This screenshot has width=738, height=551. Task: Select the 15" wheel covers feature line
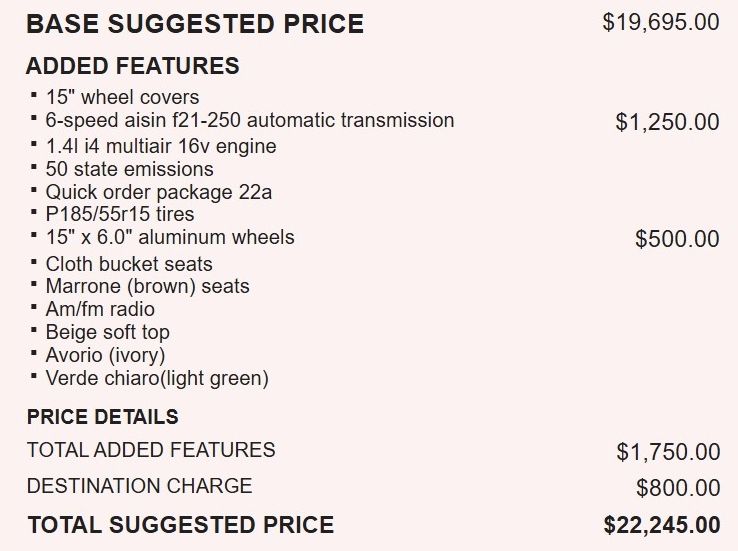click(122, 97)
